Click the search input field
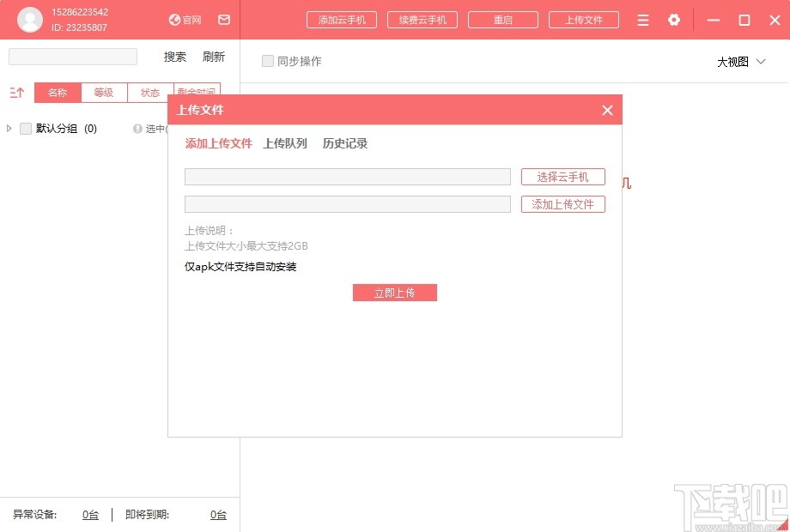The height and width of the screenshot is (532, 790). [72, 56]
